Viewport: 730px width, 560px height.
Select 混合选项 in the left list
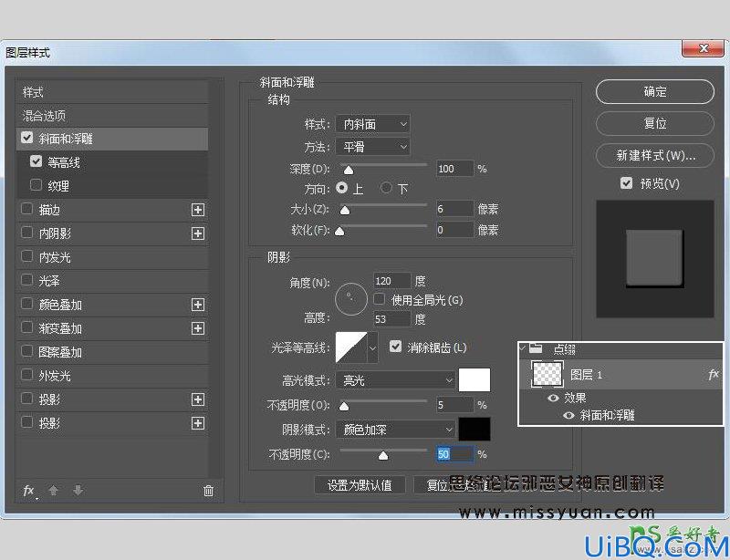[x=111, y=116]
